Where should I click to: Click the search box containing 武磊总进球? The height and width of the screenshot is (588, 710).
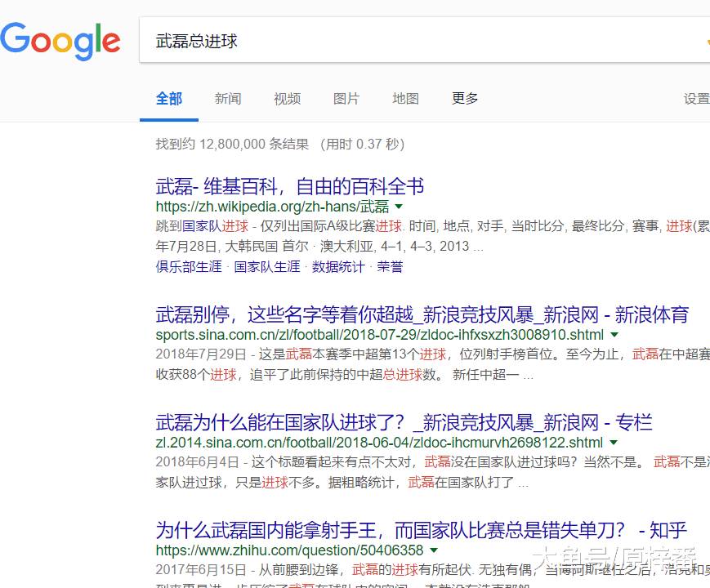pyautogui.click(x=409, y=41)
